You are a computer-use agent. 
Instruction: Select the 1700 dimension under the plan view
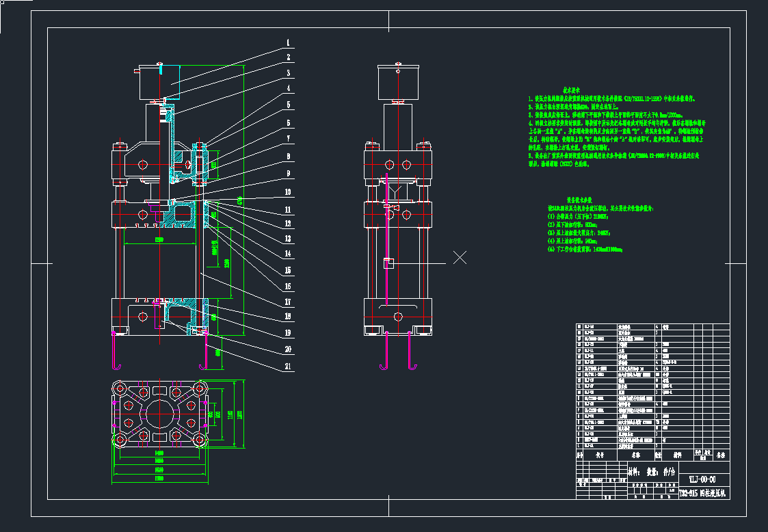[x=160, y=478]
